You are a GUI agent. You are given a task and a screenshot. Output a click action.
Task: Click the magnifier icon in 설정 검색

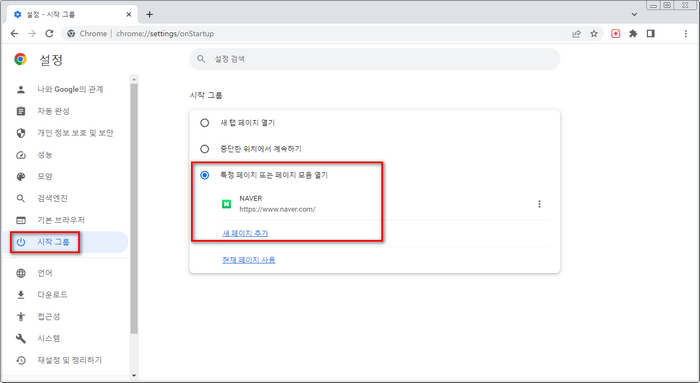point(201,59)
